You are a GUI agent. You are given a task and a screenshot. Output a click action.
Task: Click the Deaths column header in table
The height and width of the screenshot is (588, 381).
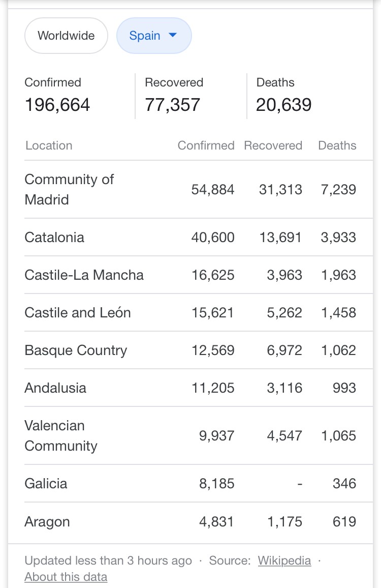(x=337, y=145)
